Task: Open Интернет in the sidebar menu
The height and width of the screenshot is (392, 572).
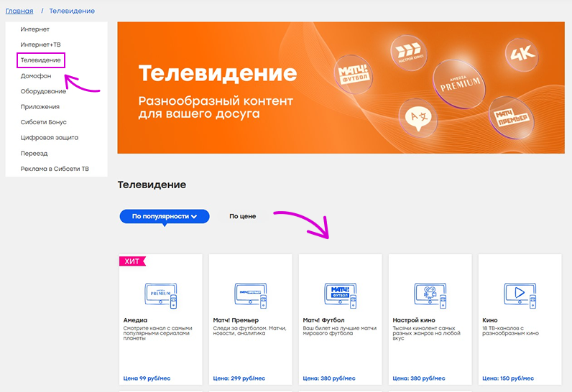Action: click(35, 29)
